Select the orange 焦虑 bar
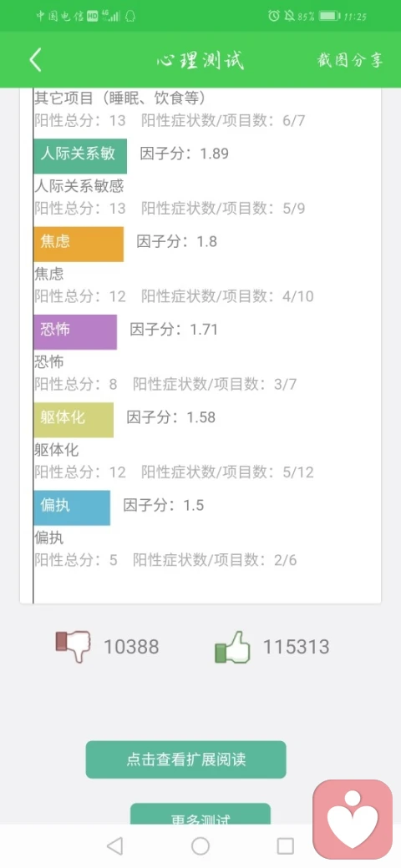The height and width of the screenshot is (868, 401). [79, 244]
